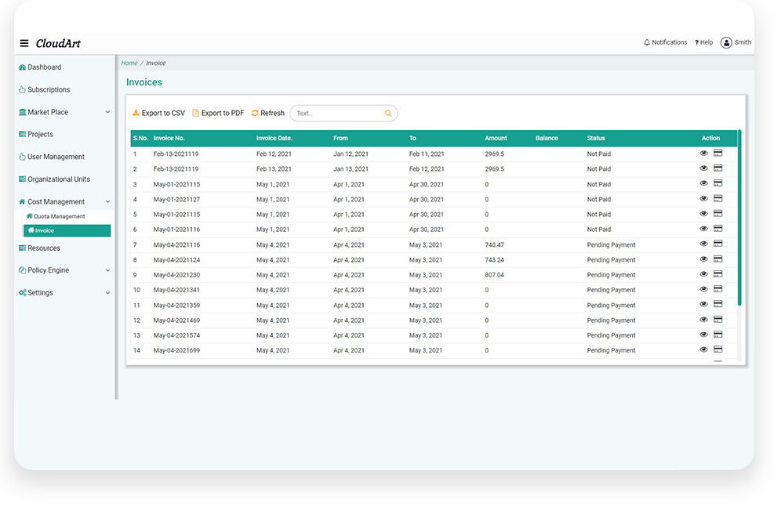
Task: Click the green vertical table scrollbar
Action: point(739,219)
